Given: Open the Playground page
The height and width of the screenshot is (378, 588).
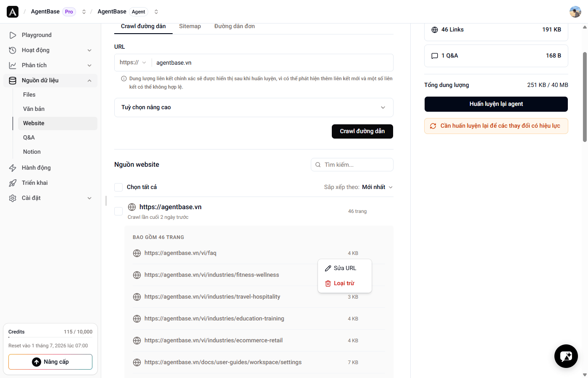Looking at the screenshot, I should [x=50, y=35].
